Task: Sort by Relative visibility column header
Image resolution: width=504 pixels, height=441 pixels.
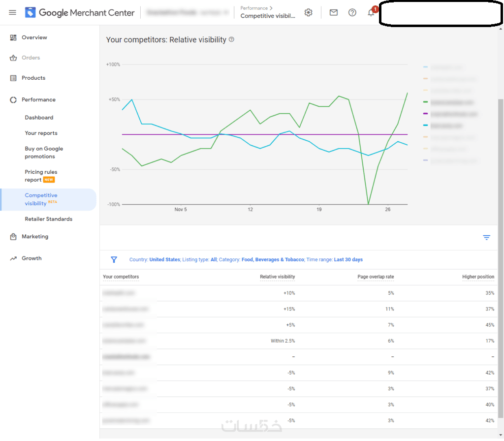Action: [x=277, y=277]
